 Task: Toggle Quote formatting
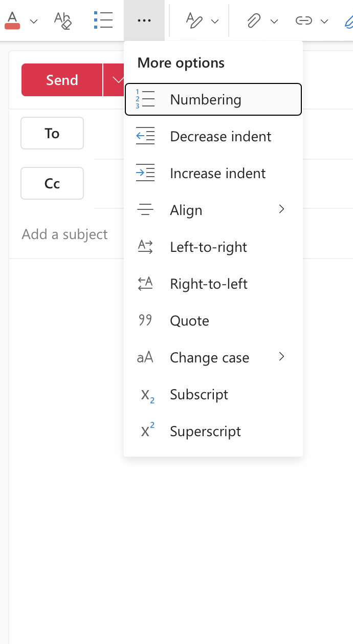tap(213, 320)
